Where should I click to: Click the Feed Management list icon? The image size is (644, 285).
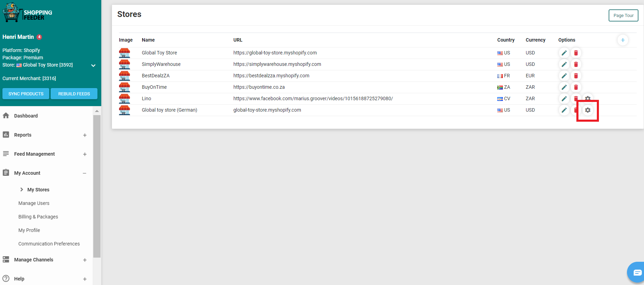click(6, 154)
